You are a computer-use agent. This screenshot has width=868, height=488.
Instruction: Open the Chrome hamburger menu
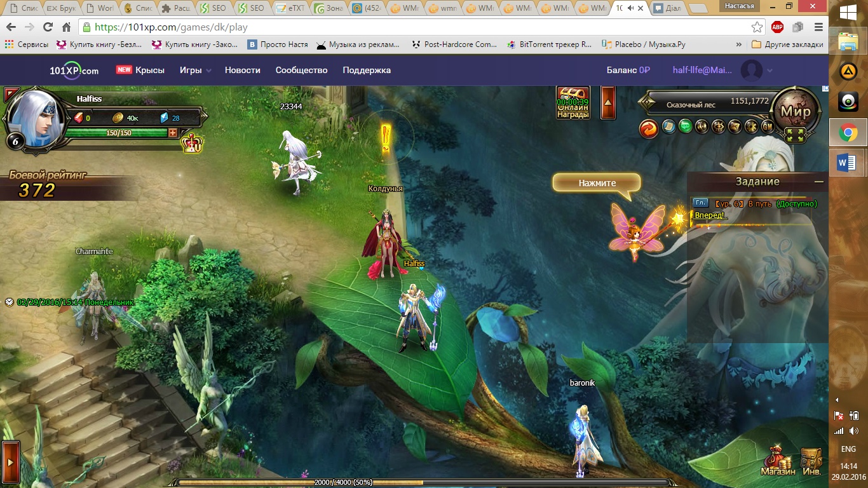pos(818,27)
